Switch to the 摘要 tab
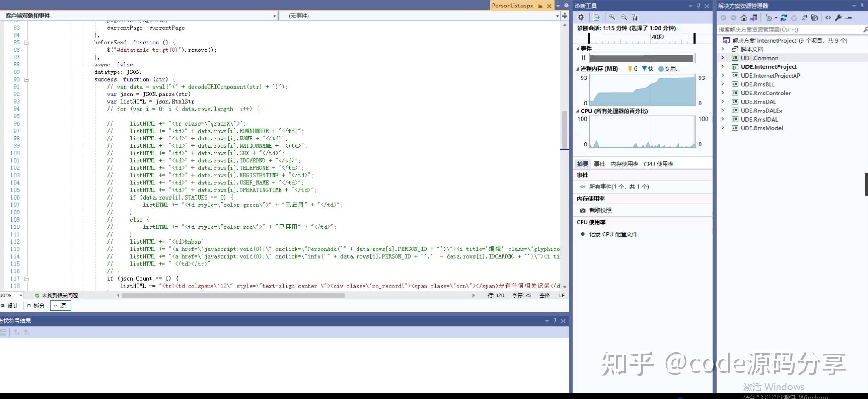Screen dimensions: 868x399 (582, 164)
